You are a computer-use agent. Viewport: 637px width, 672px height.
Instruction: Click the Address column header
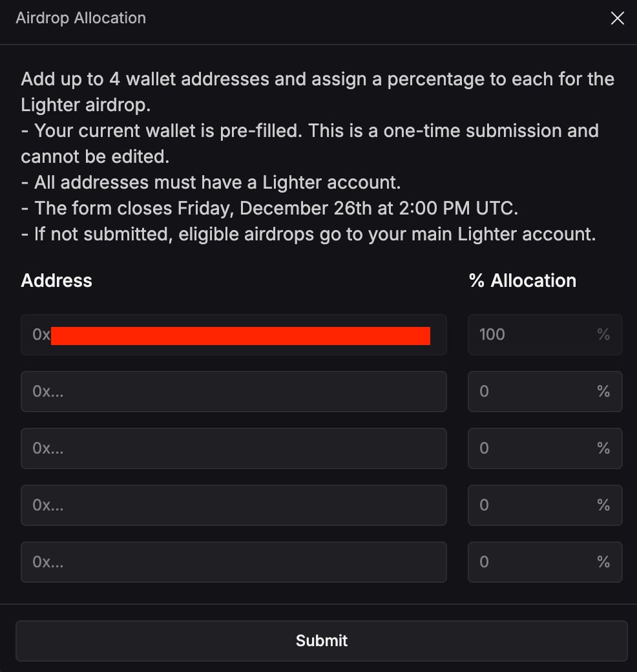coord(57,280)
